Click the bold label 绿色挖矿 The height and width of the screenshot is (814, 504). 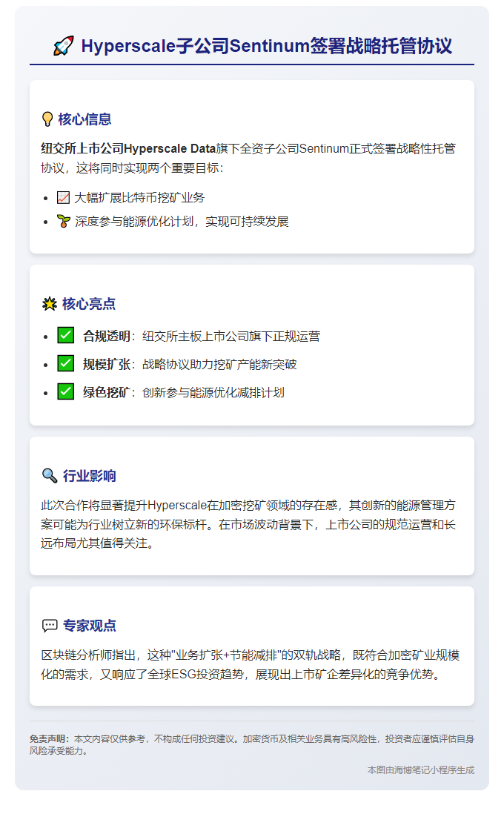point(106,392)
